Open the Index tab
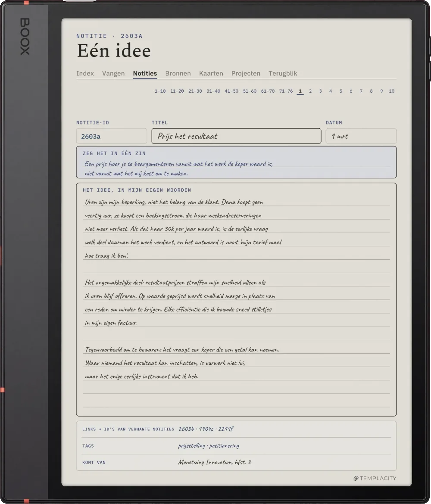This screenshot has width=431, height=504. click(85, 73)
